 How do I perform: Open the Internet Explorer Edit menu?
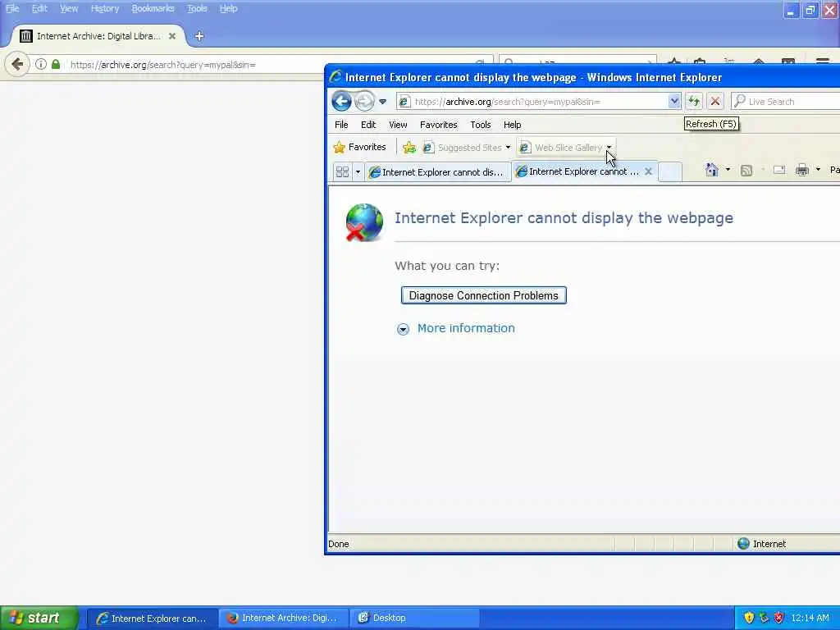(x=368, y=125)
